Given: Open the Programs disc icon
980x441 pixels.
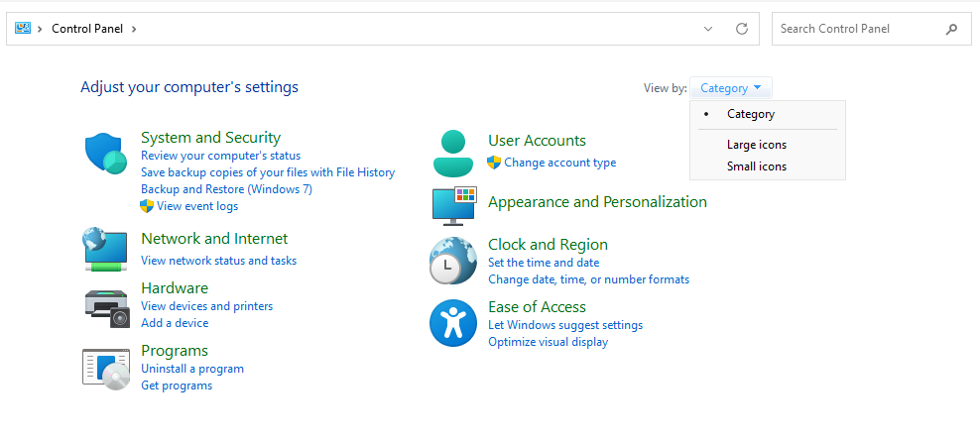Looking at the screenshot, I should click(106, 370).
